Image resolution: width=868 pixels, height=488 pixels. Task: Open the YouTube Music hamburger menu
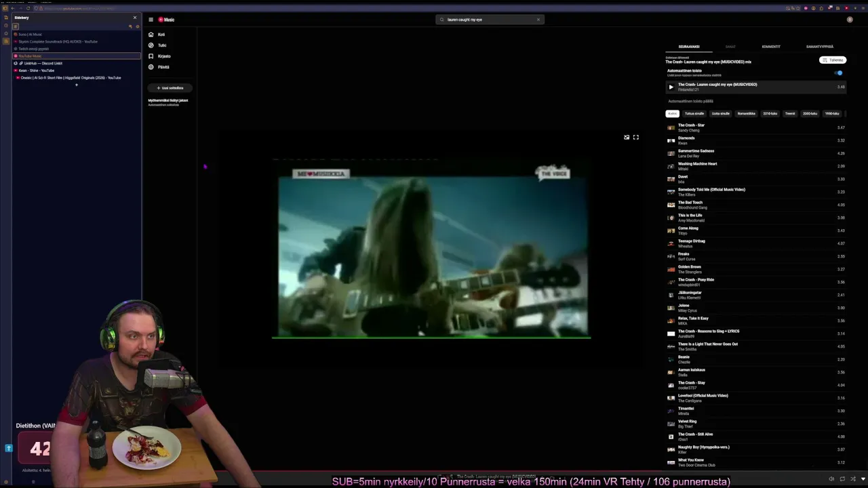(x=151, y=20)
